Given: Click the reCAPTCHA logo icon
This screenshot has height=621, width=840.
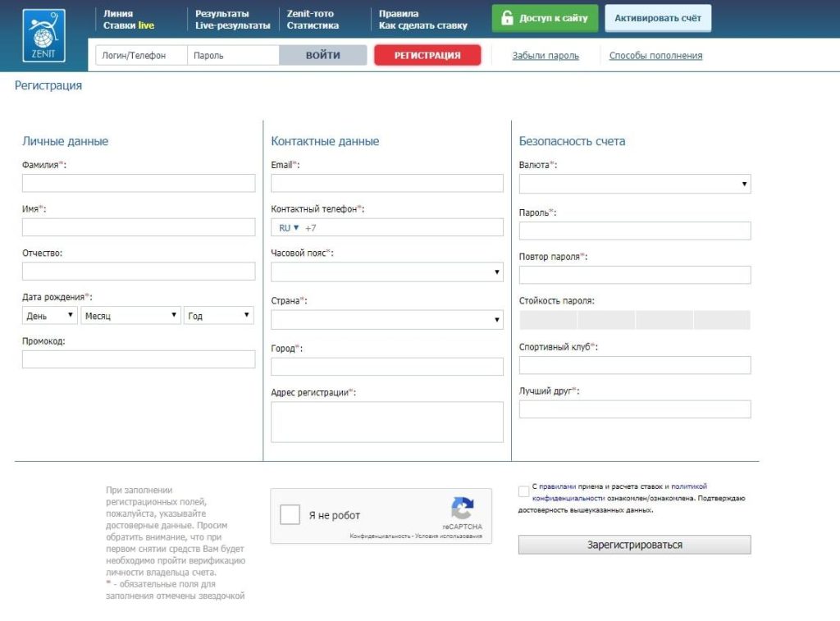Looking at the screenshot, I should pyautogui.click(x=463, y=508).
